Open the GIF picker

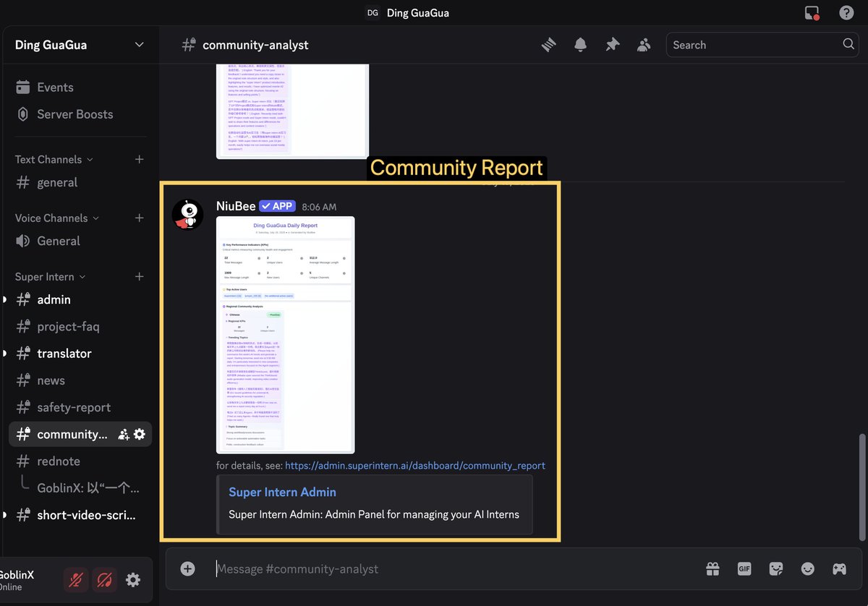(744, 569)
